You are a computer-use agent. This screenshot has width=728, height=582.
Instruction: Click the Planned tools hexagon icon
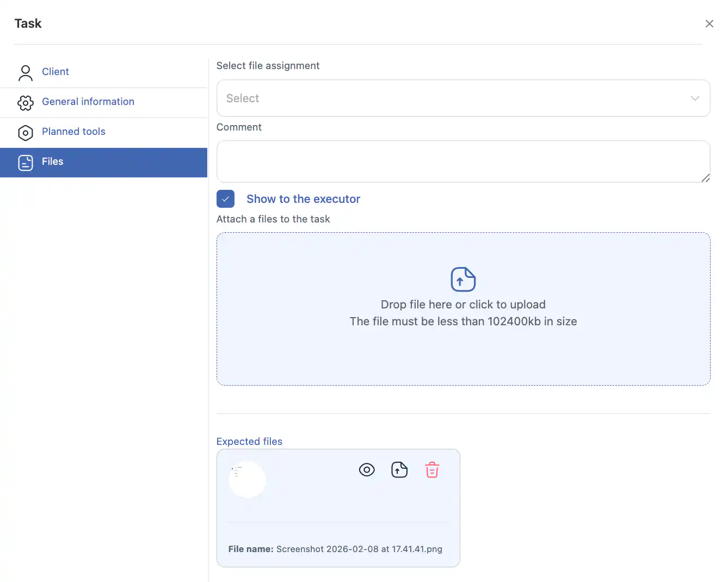pos(26,132)
